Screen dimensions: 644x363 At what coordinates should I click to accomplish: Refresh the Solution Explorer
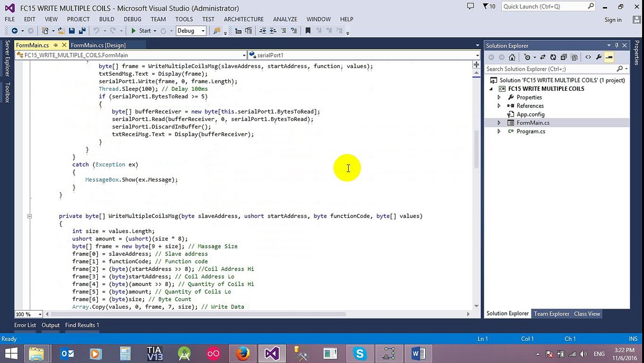[x=553, y=57]
